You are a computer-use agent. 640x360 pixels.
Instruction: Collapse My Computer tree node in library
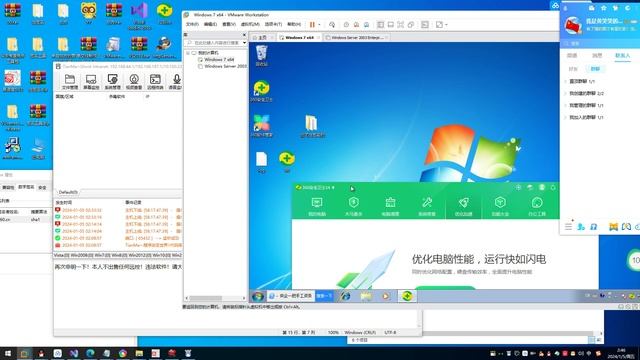click(188, 53)
